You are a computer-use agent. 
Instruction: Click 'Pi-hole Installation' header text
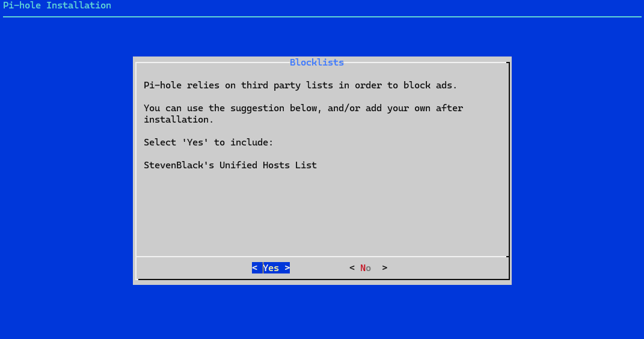(57, 5)
